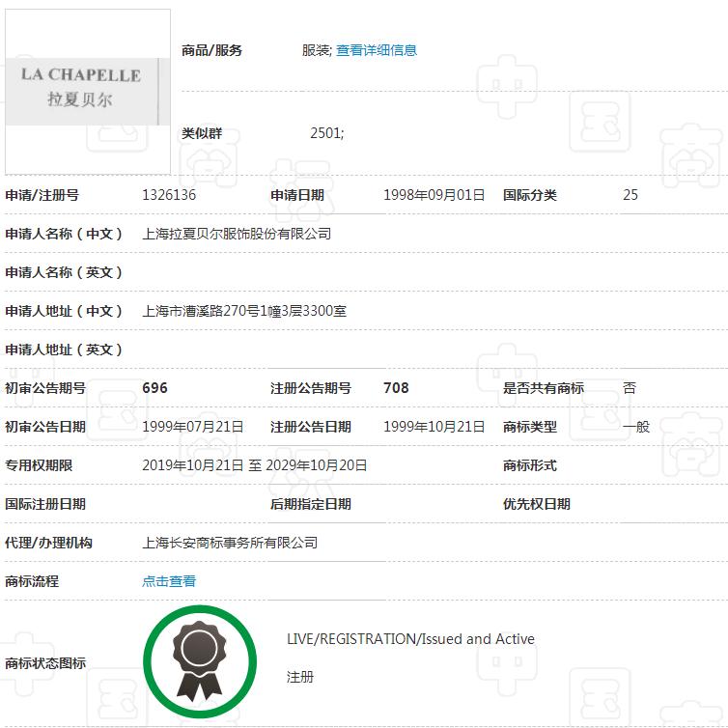Screen dimensions: 728x728
Task: Select the LIVE/REGISTRATION/Issued and Active text
Action: click(x=410, y=639)
